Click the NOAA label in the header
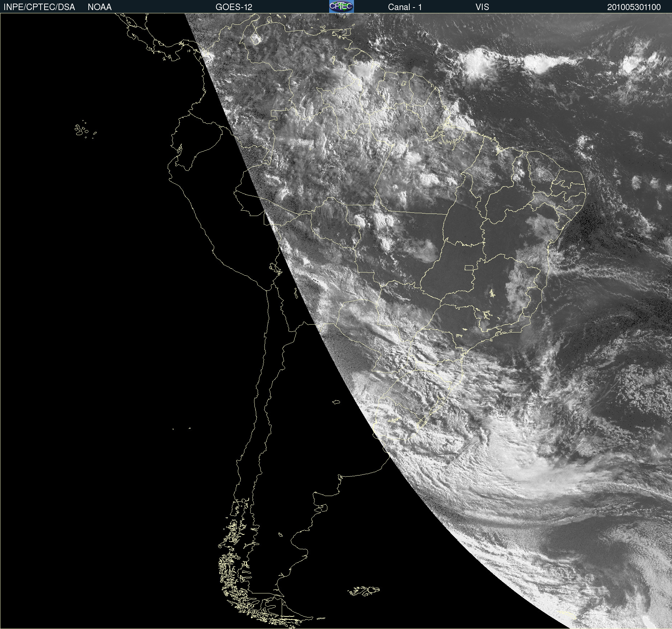This screenshot has width=672, height=629. click(100, 7)
